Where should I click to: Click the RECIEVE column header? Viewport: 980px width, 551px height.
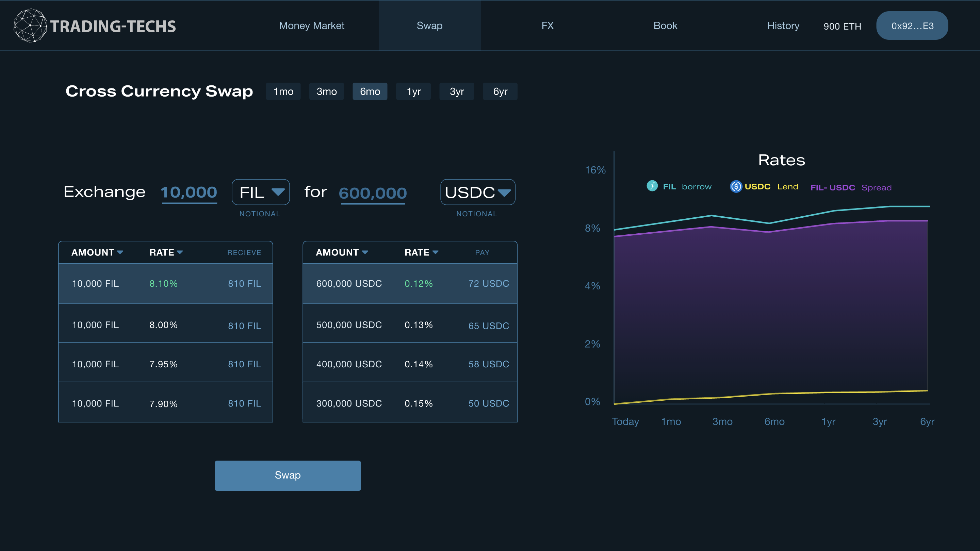tap(244, 253)
